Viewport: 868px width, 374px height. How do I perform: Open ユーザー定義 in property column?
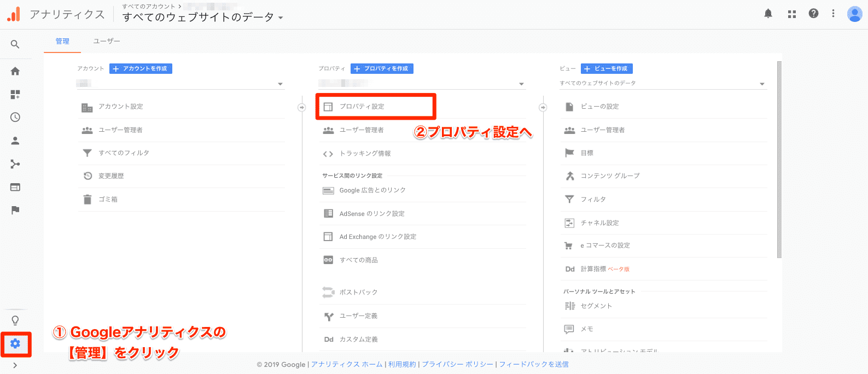pos(358,316)
